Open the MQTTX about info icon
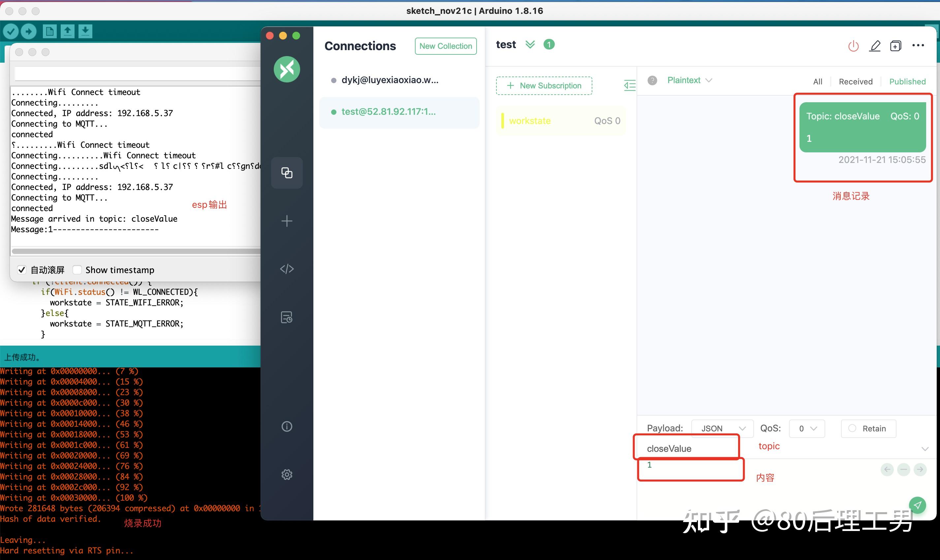 coord(287,426)
